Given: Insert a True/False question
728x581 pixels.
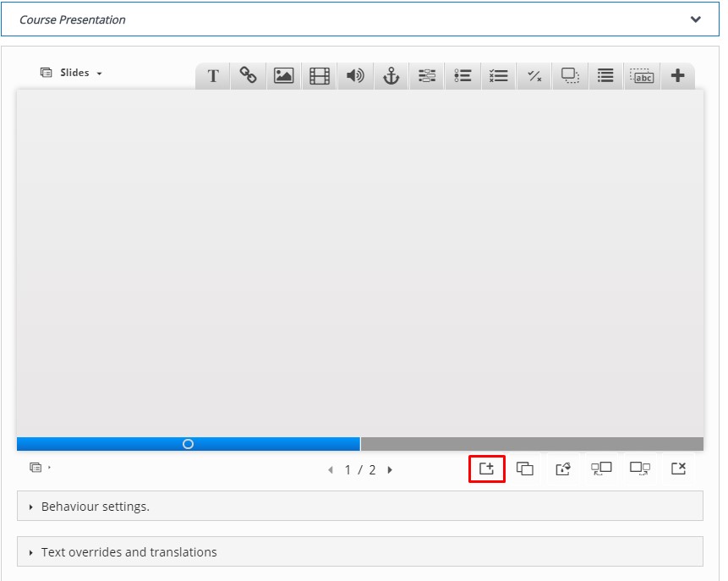Looking at the screenshot, I should [x=534, y=76].
